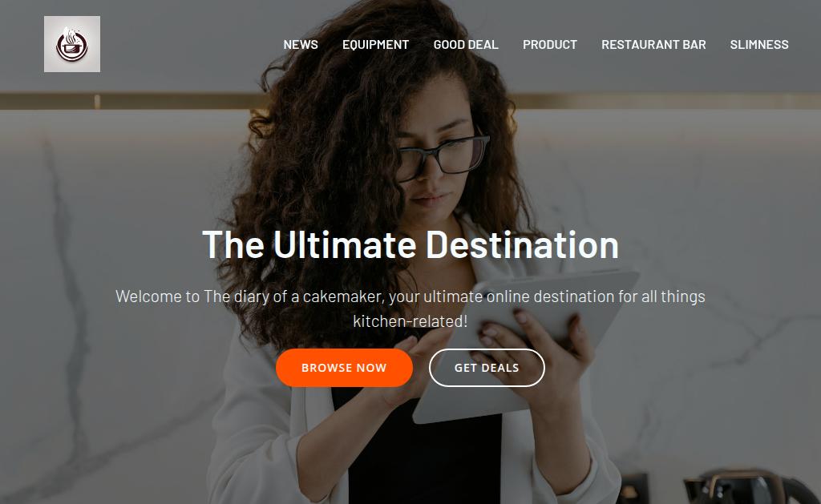Click The Ultimate Destination headline
821x504 pixels.
click(x=410, y=245)
